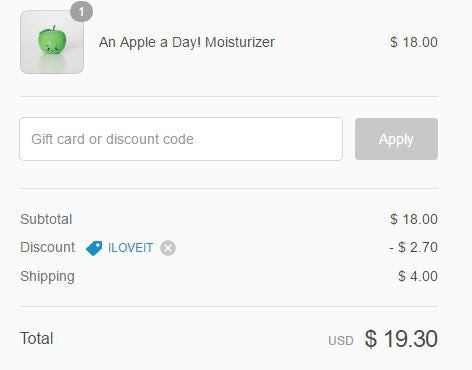The image size is (472, 370).
Task: Click the shipping cost $ 4.00
Action: click(x=418, y=276)
